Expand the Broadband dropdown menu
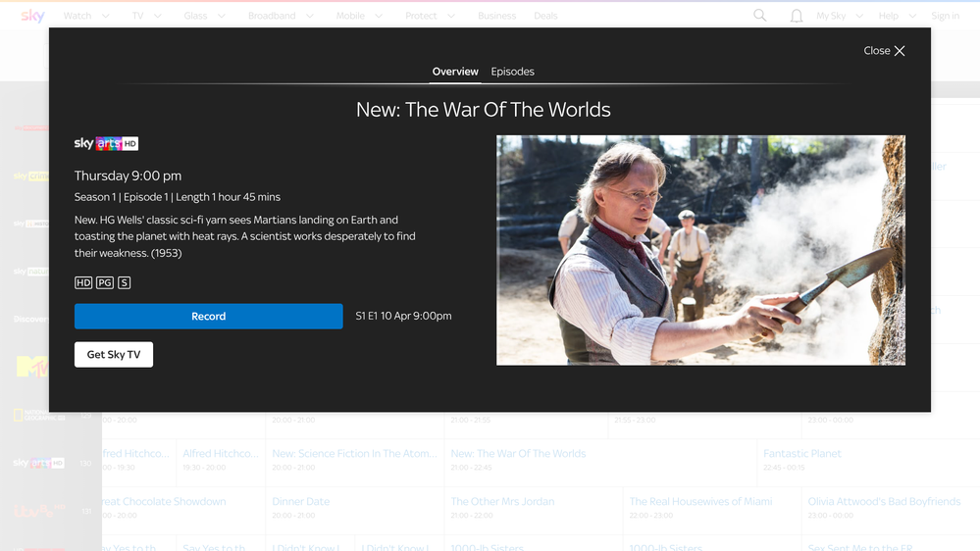 (x=281, y=16)
